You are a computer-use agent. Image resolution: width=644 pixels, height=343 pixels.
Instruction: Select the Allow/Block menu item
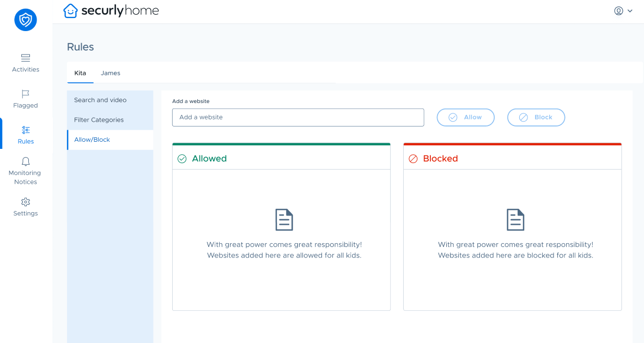[92, 140]
